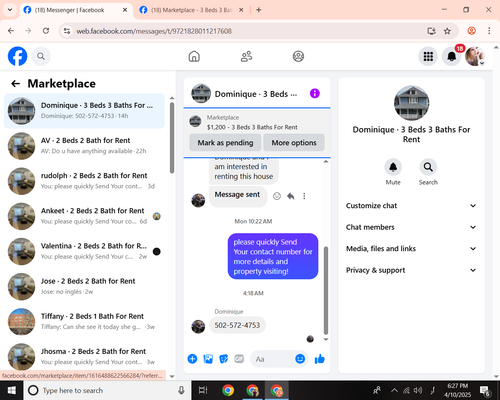Send a thumbs up like
Viewport: 500px width, 400px height.
tap(320, 359)
